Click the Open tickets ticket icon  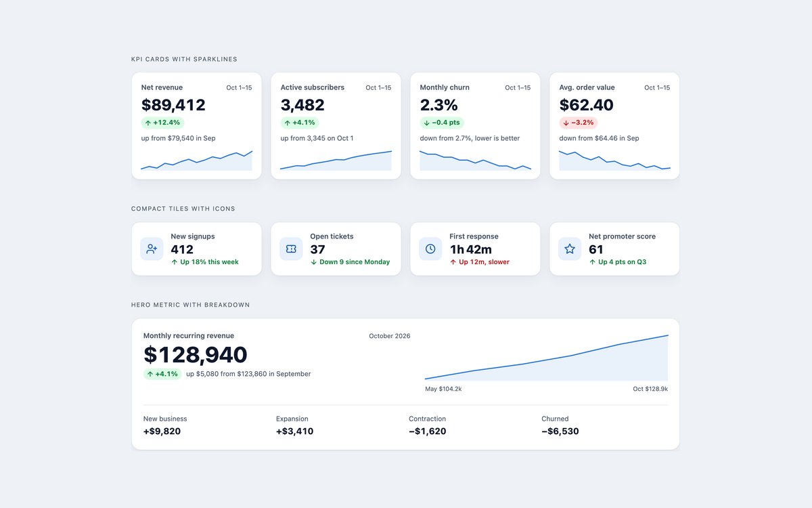pos(291,249)
